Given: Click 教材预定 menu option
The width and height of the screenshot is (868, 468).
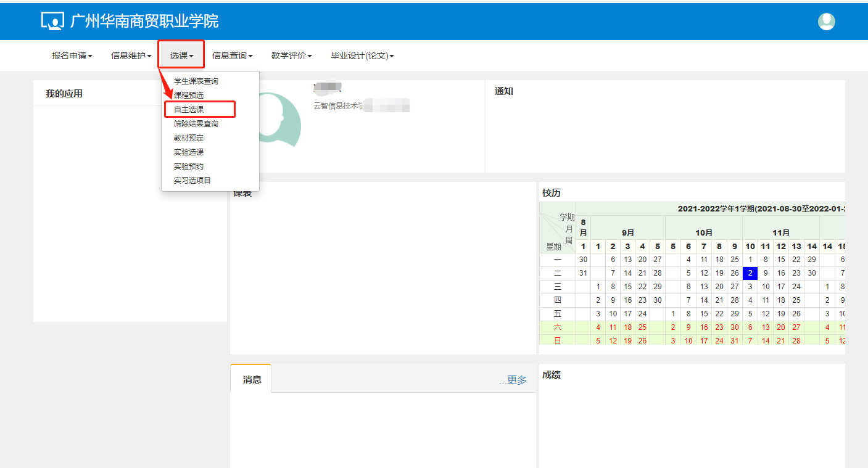Looking at the screenshot, I should (x=189, y=138).
